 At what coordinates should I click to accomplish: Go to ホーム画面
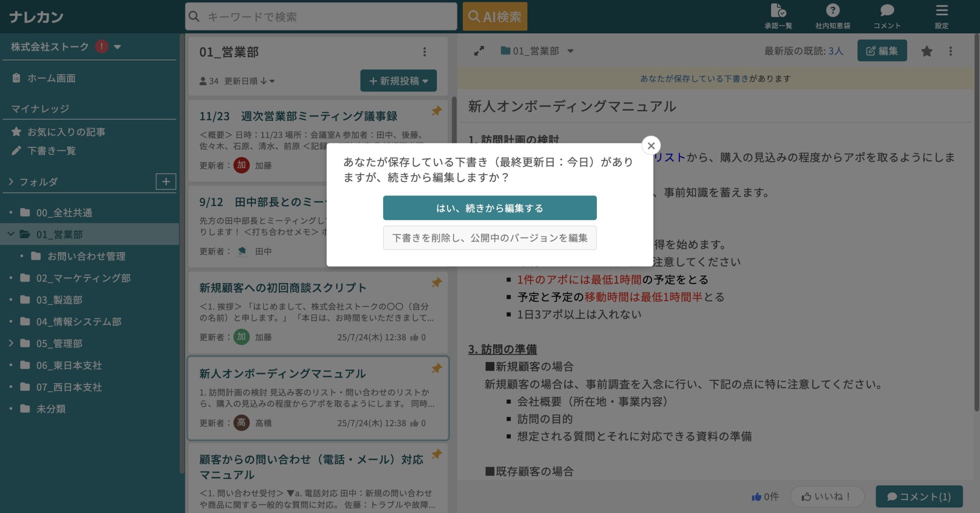coord(51,78)
